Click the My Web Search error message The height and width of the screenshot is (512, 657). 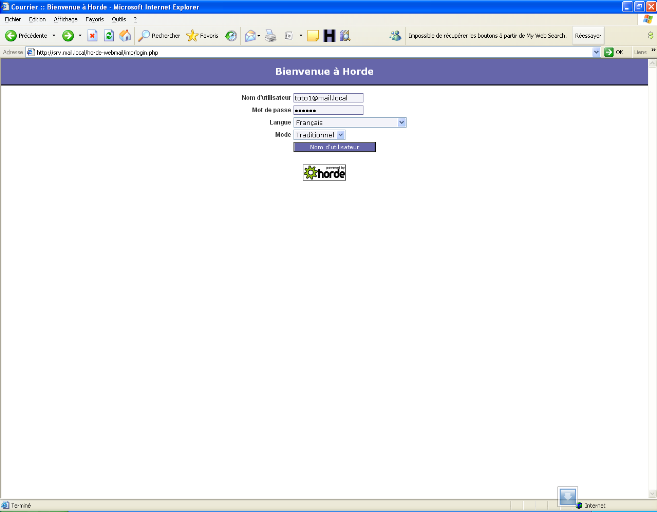click(x=487, y=36)
